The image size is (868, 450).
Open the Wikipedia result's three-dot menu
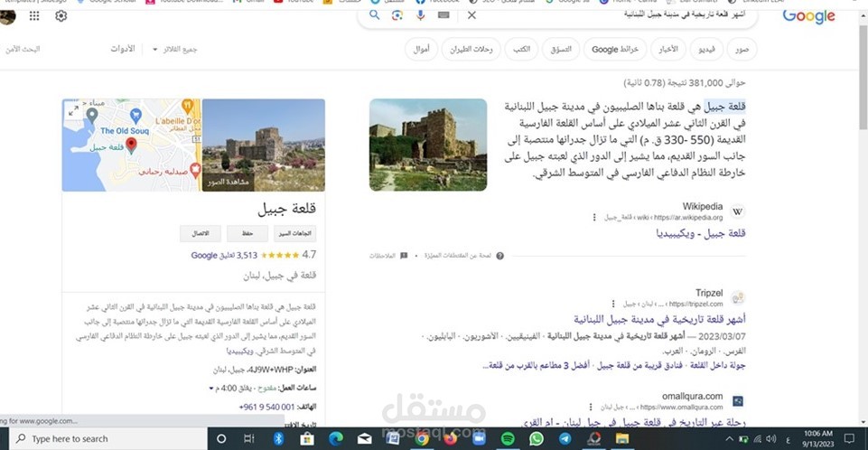[594, 218]
